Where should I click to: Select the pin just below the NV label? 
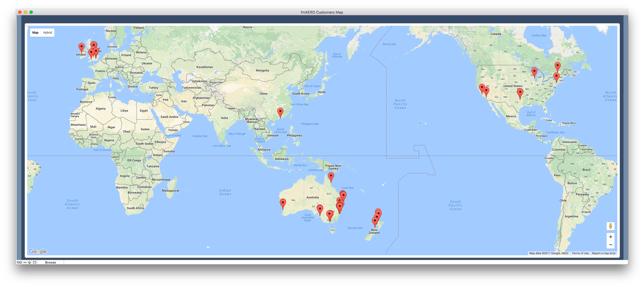(486, 92)
